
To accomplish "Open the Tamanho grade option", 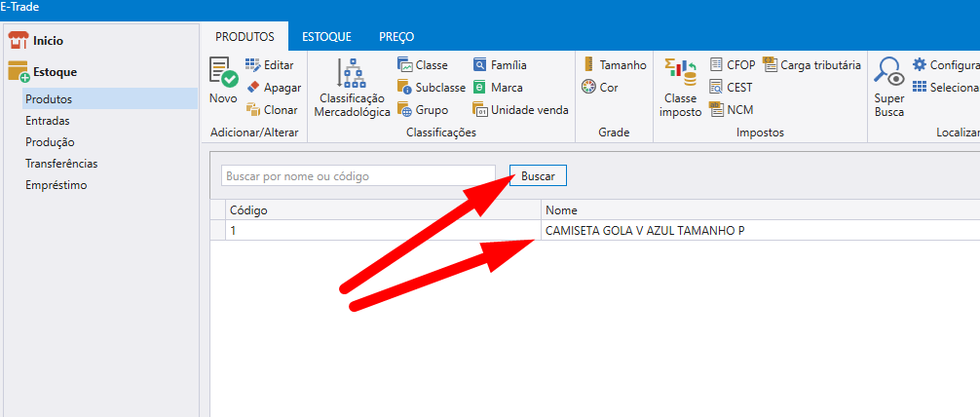I will tap(588, 65).
